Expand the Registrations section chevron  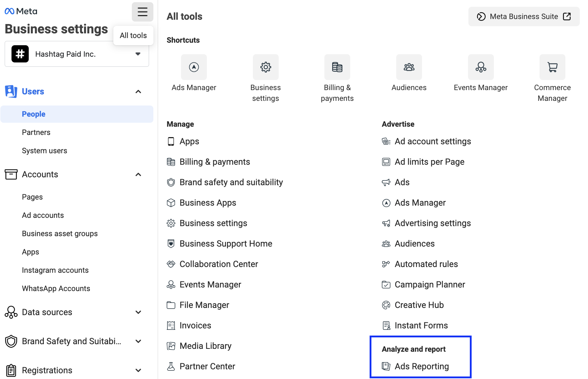[138, 370]
